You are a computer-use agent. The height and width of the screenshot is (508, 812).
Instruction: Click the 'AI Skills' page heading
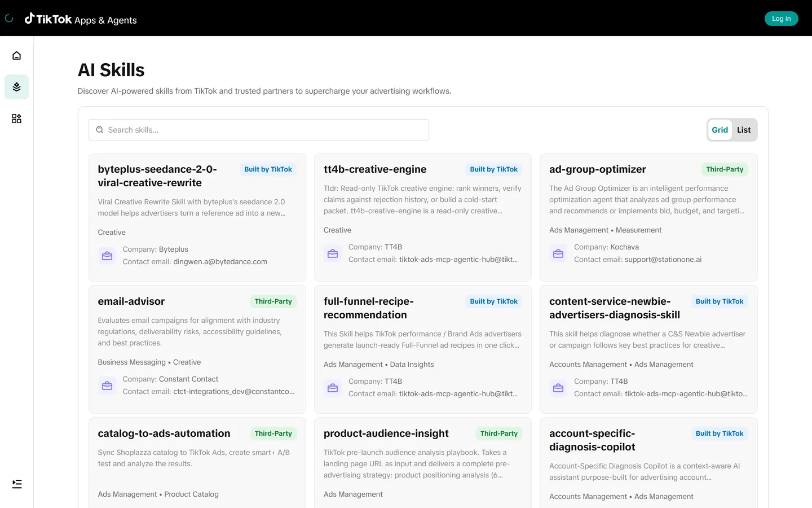[x=111, y=70]
